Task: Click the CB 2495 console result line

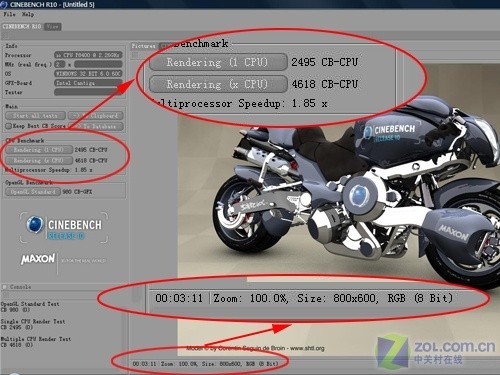Action: [17, 327]
